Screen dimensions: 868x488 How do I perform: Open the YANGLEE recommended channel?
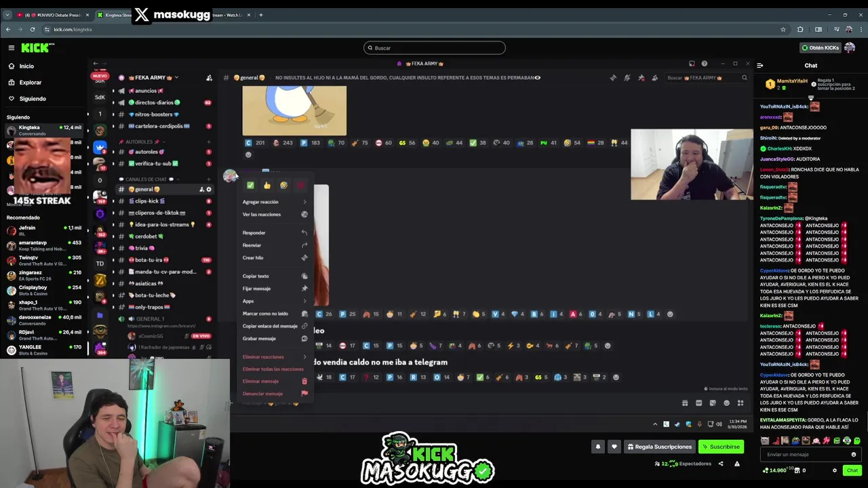[43, 350]
